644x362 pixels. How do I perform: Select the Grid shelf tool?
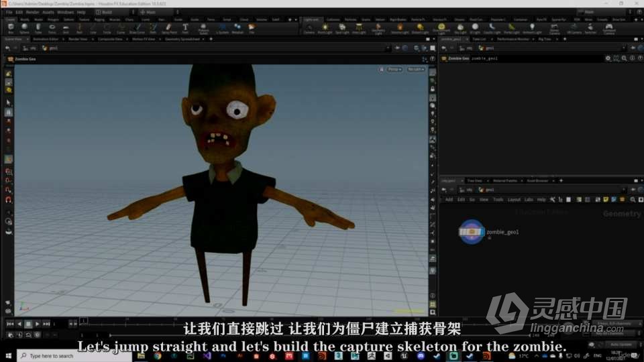point(66,28)
